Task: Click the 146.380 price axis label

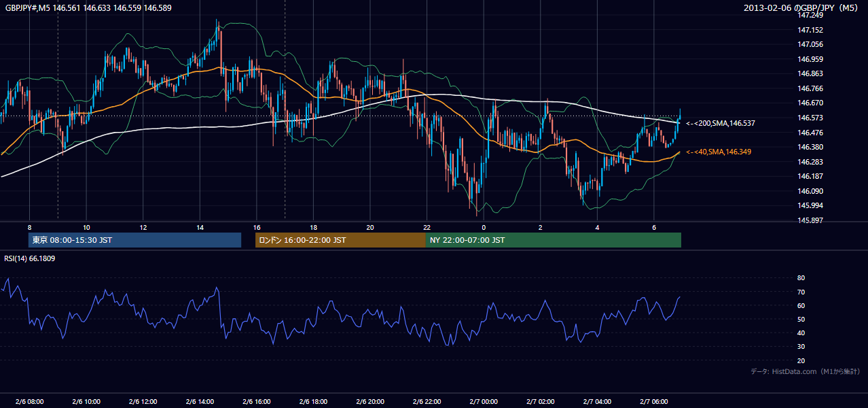Action: click(x=810, y=147)
